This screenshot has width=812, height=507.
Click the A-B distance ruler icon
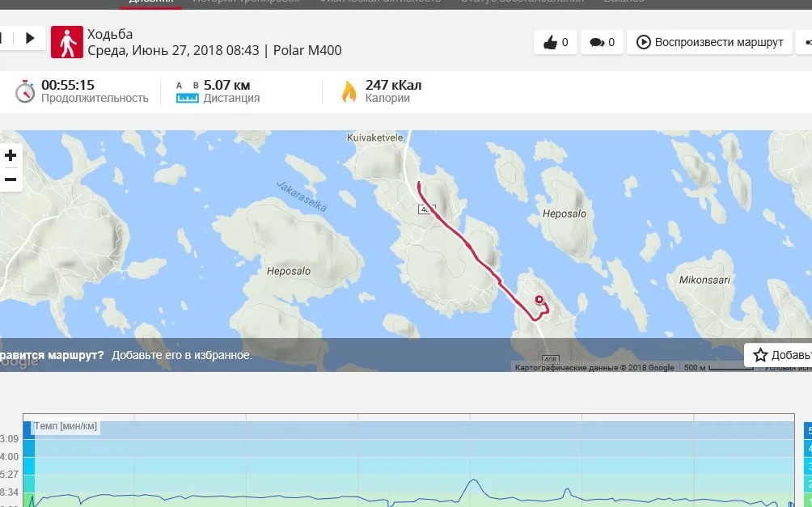coord(188,91)
